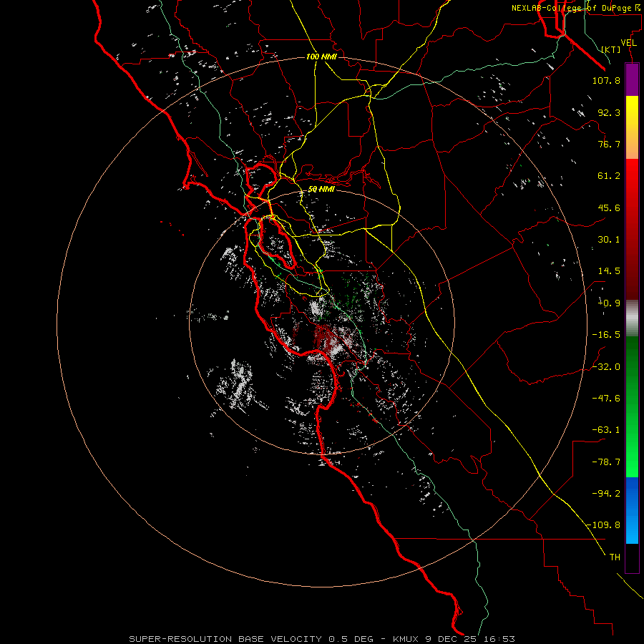This screenshot has height=644, width=644.
Task: Click the -16.5 velocity scale value
Action: [606, 335]
